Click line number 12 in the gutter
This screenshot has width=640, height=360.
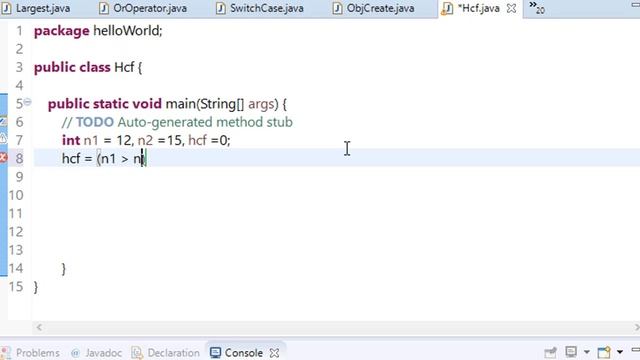(x=16, y=232)
